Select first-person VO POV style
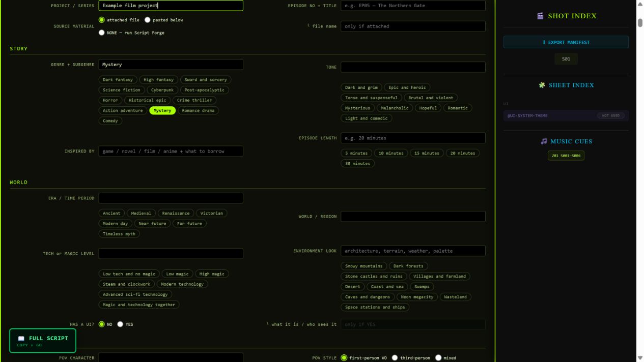The height and width of the screenshot is (362, 644). [344, 358]
